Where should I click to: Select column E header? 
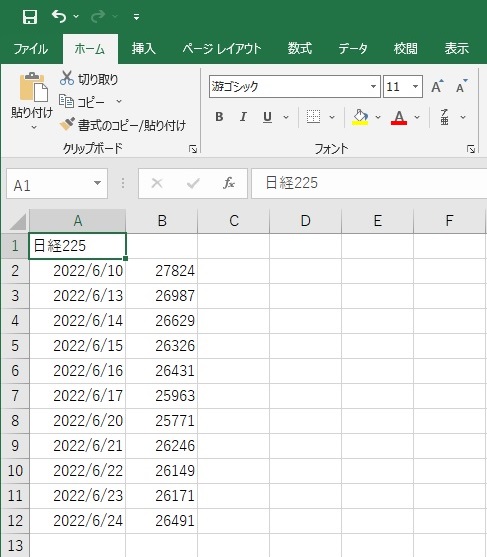click(378, 221)
